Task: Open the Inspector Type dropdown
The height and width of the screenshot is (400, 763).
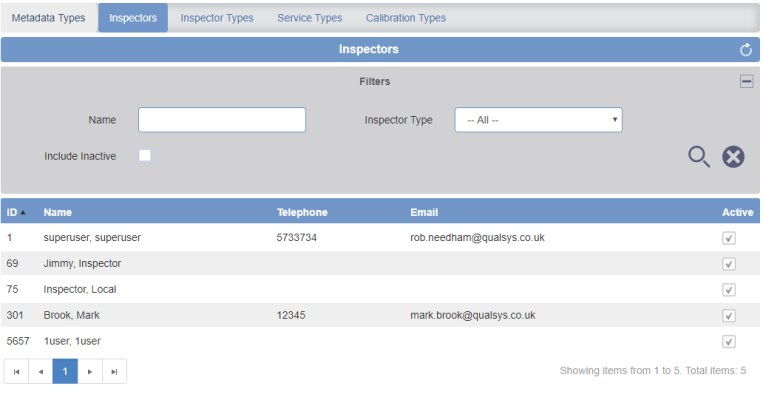Action: point(538,120)
